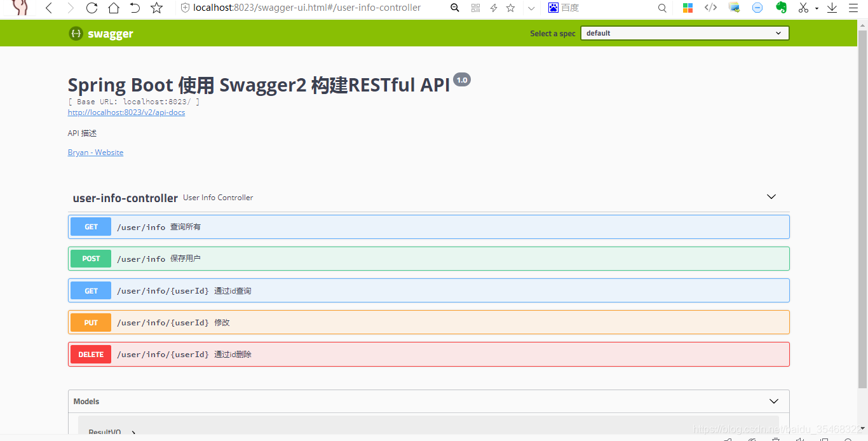Click the lightning bolt icon in the address bar
The image size is (868, 441).
[492, 8]
